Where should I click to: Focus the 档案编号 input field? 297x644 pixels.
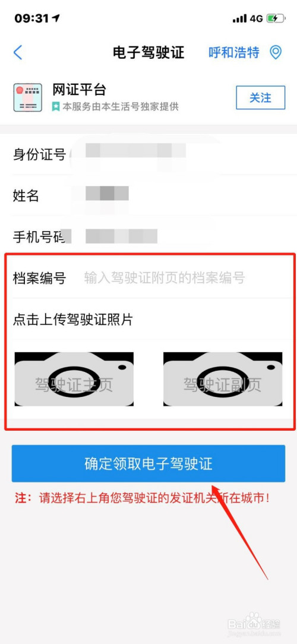tap(165, 278)
